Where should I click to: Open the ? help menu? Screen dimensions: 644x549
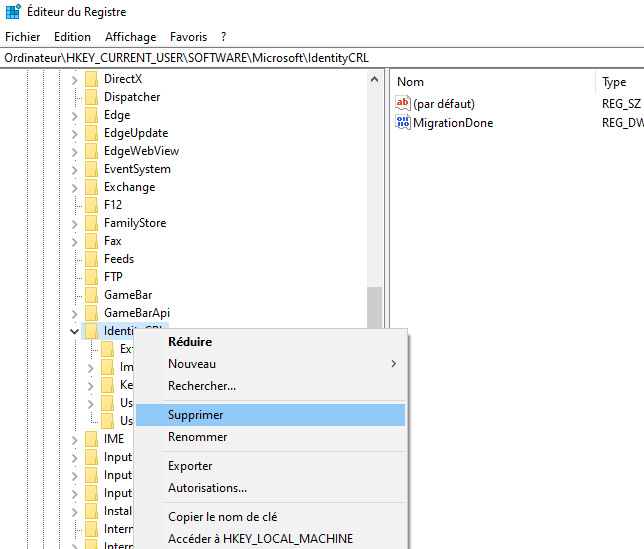[x=223, y=37]
